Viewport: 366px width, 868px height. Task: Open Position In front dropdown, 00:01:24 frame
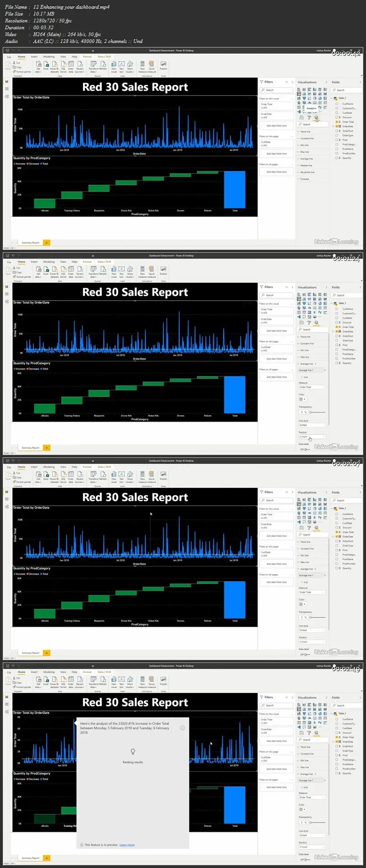point(312,437)
